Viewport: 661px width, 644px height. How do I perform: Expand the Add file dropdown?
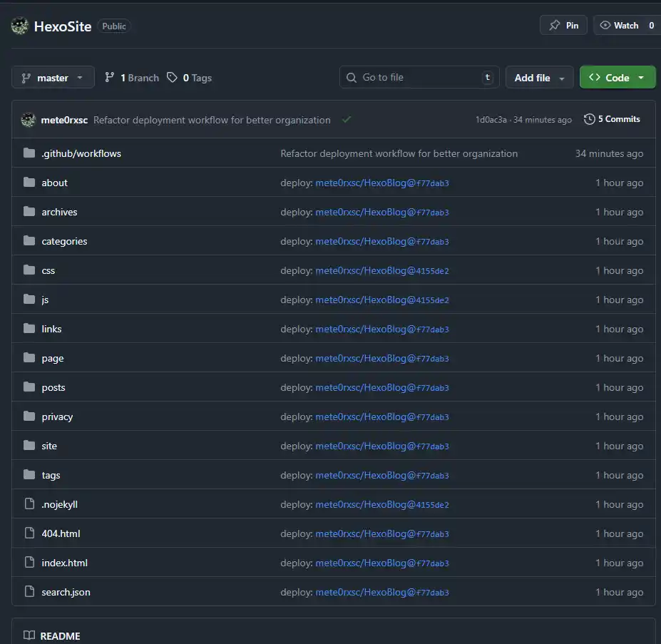(539, 78)
